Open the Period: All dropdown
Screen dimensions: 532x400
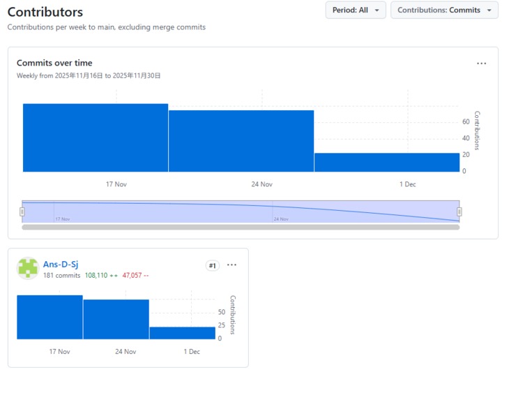[x=356, y=10]
